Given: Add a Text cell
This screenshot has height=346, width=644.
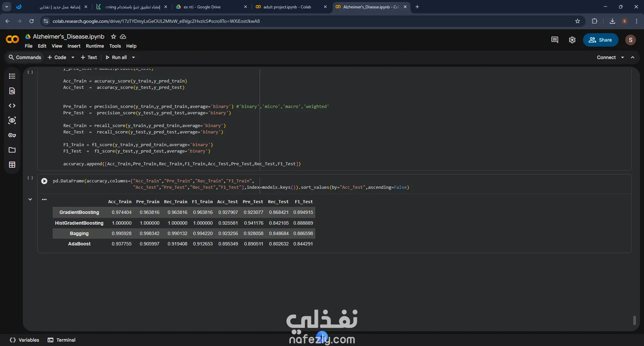Looking at the screenshot, I should tap(89, 58).
